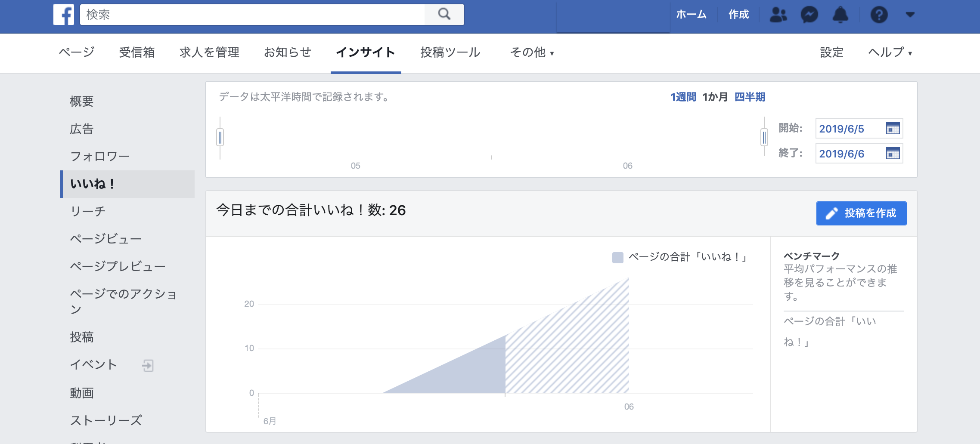Select 概要 in the sidebar
Image resolution: width=980 pixels, height=444 pixels.
pos(82,101)
